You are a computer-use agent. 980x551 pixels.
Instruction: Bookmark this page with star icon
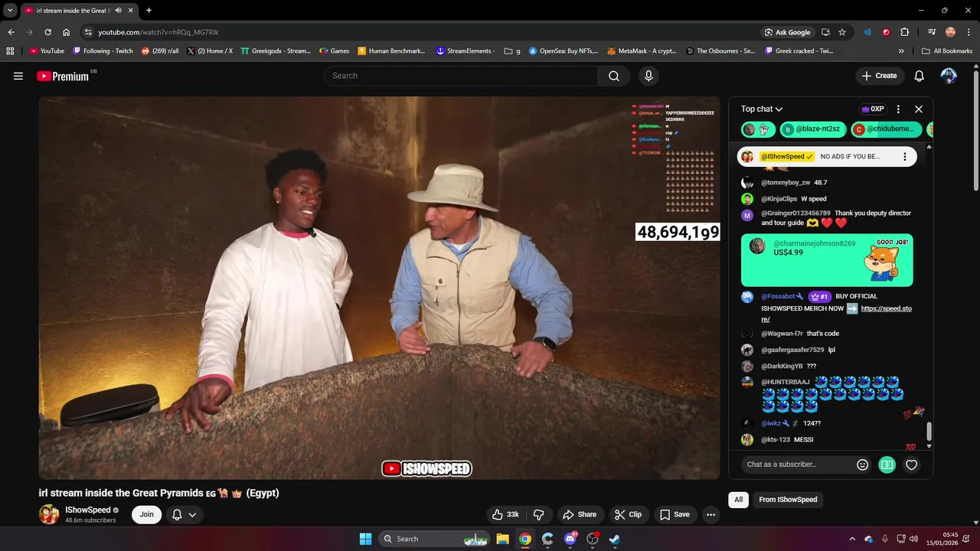(842, 32)
